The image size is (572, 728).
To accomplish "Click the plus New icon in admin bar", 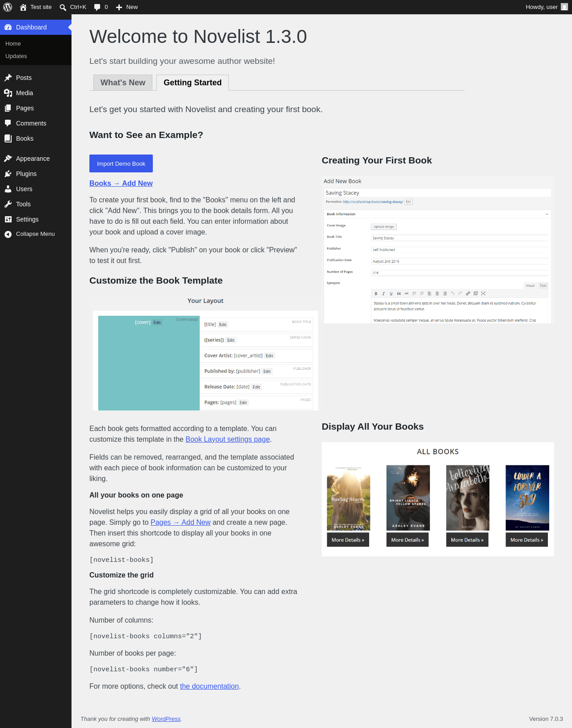I will [119, 7].
